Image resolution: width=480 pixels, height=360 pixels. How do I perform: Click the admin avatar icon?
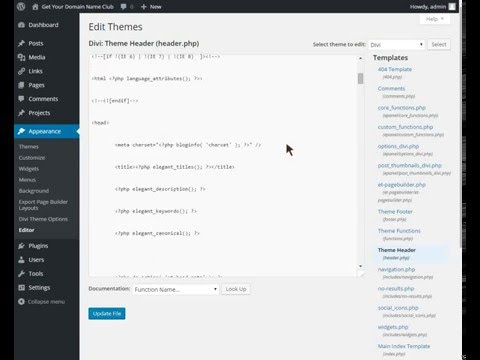coord(452,7)
